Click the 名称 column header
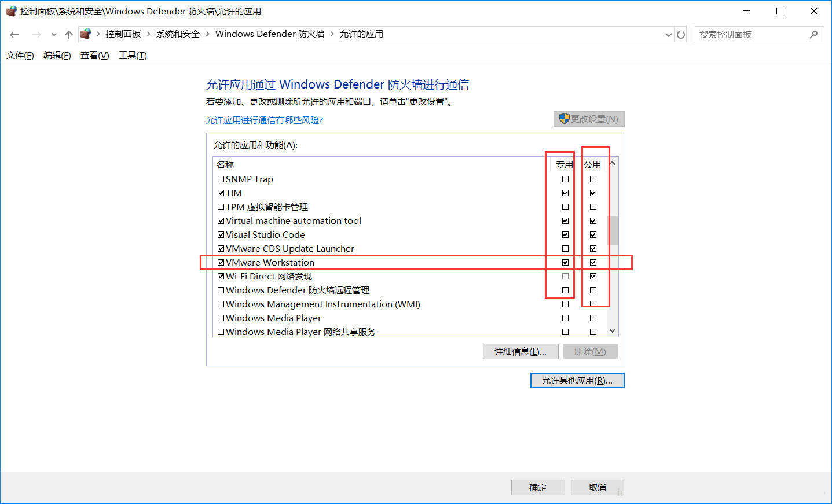 [225, 165]
